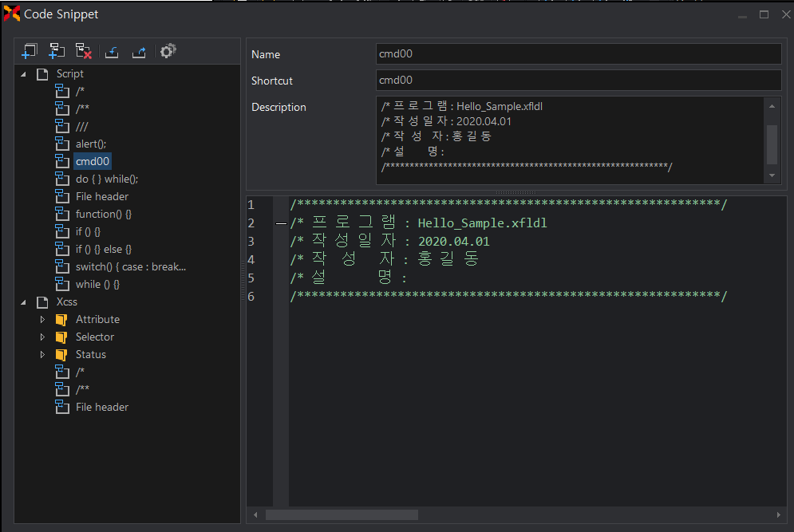Select the 'do { } while();' snippet

(x=106, y=179)
